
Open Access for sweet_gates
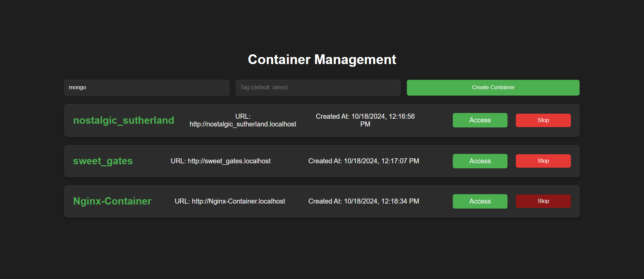[480, 161]
